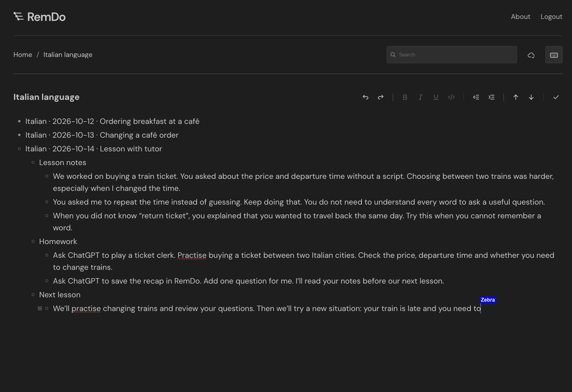Open the About page
This screenshot has width=572, height=392.
(521, 17)
